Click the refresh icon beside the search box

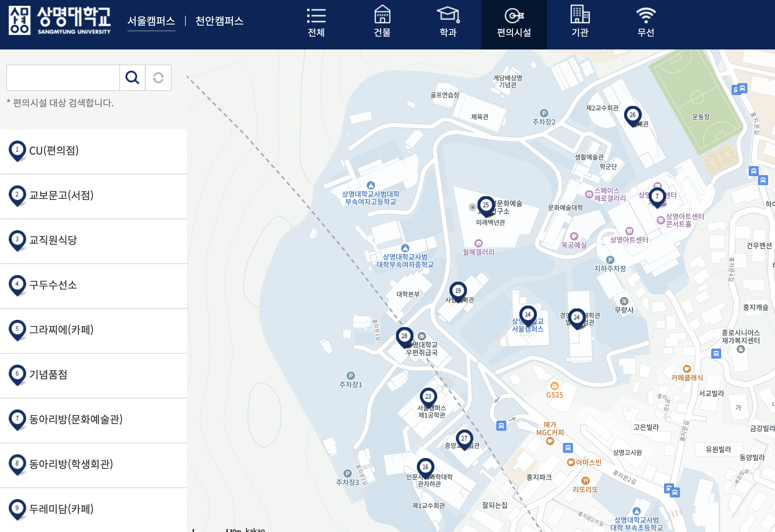pos(158,78)
